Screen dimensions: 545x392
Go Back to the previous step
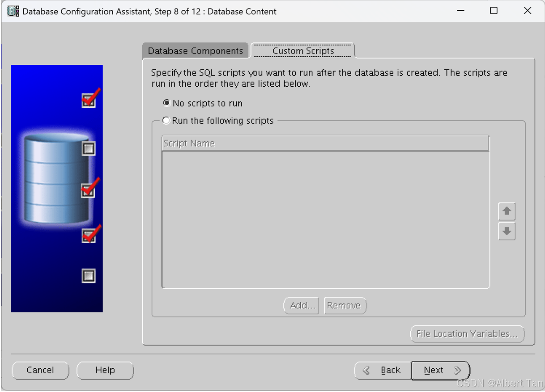pyautogui.click(x=383, y=370)
